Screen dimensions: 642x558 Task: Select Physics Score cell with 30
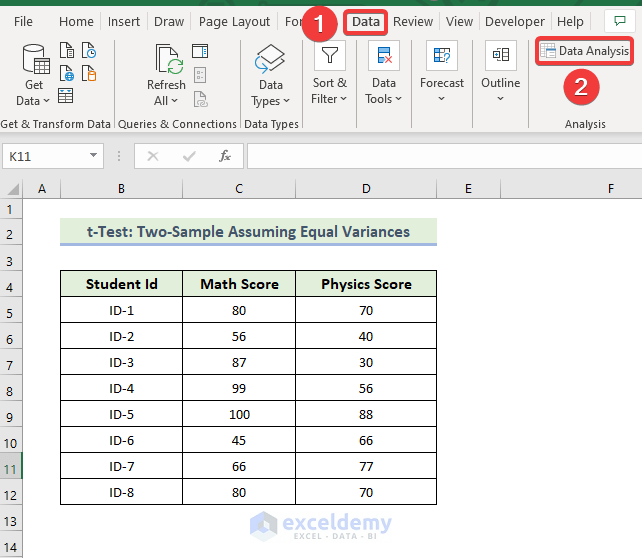click(x=366, y=362)
